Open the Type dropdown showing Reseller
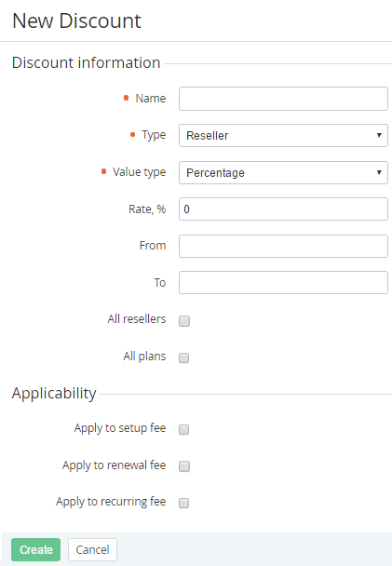Viewport: 392px width, 566px height. (283, 135)
